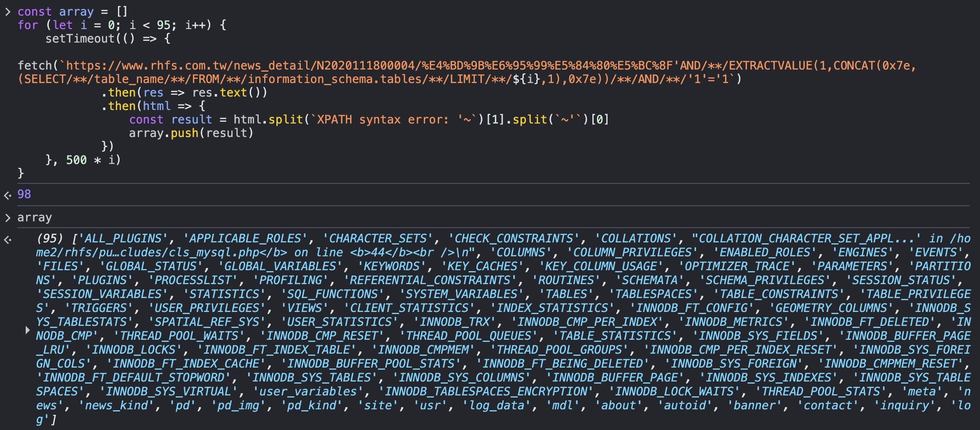The height and width of the screenshot is (430, 980).
Task: Click the 'APPLICABLE_ROLES' array entry
Action: click(x=245, y=239)
